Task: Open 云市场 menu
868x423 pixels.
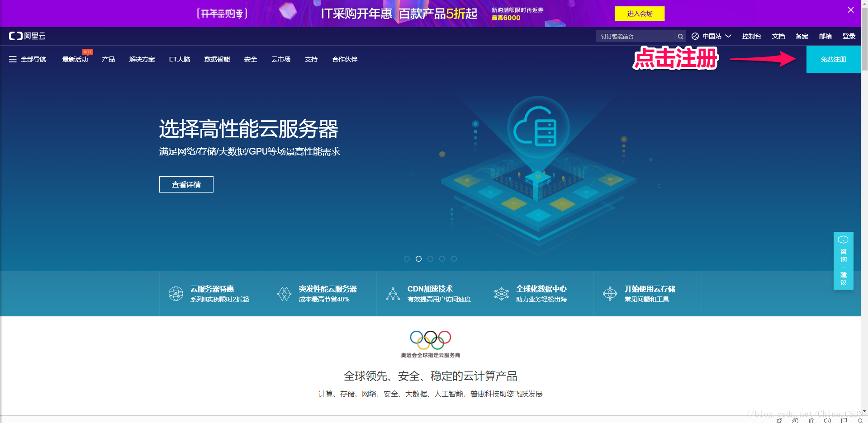Action: click(281, 59)
